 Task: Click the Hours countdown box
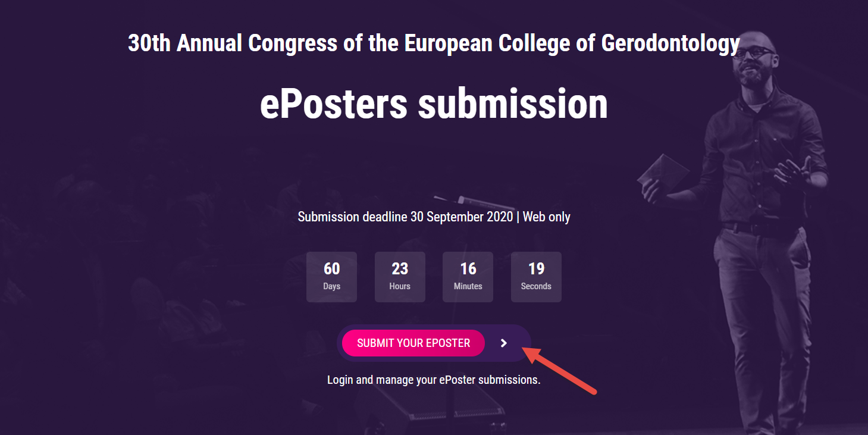[400, 277]
